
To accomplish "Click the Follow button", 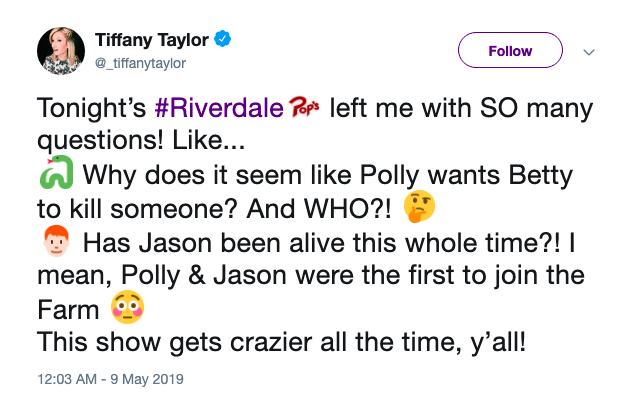I will (x=510, y=50).
